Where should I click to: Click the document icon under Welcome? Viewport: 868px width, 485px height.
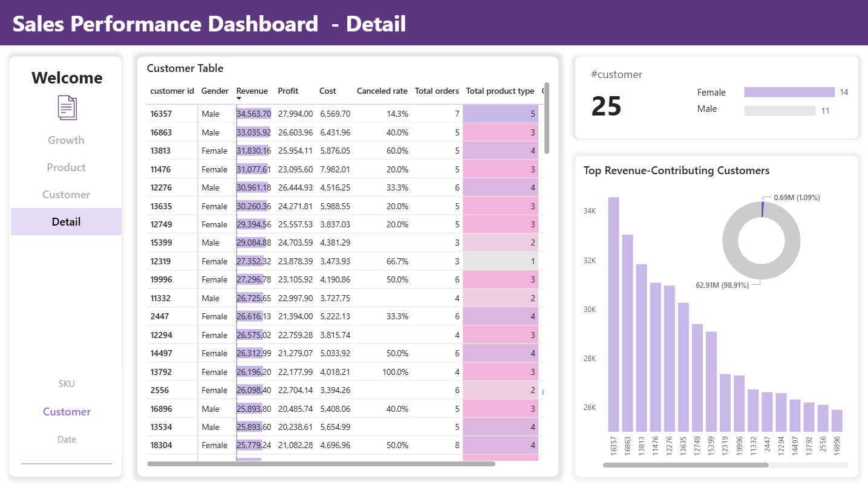pos(67,108)
